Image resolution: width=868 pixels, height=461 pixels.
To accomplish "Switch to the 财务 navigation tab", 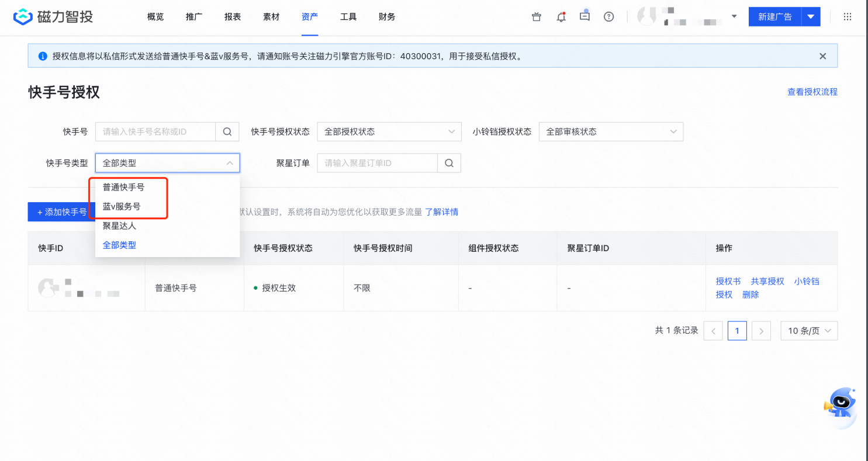I will click(386, 16).
